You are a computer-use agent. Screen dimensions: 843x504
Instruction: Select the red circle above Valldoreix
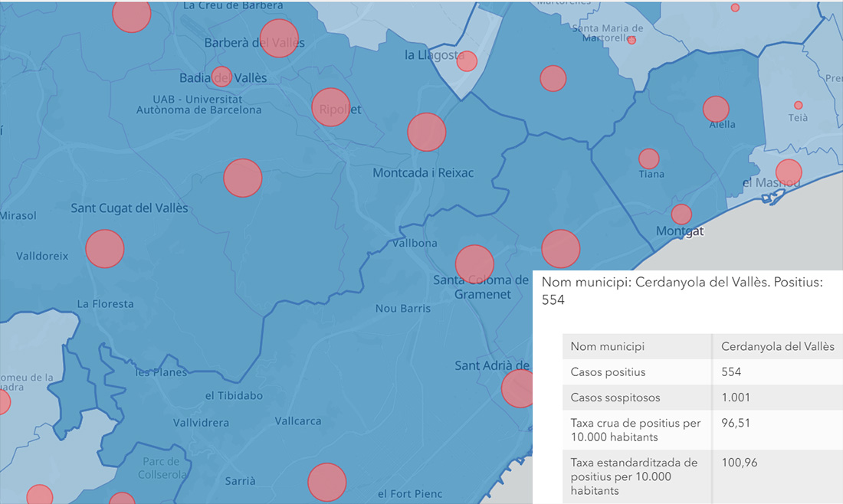(105, 248)
